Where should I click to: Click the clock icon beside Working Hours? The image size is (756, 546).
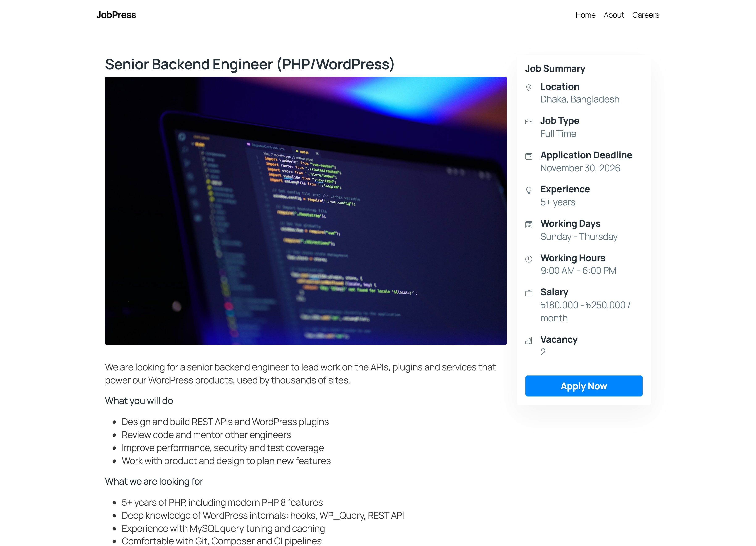(x=529, y=259)
